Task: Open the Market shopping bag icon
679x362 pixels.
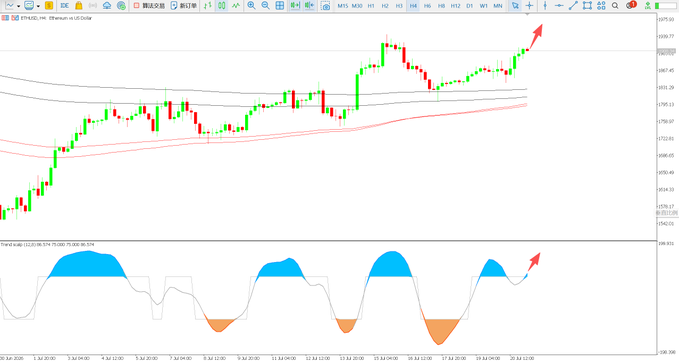Action: coord(78,6)
